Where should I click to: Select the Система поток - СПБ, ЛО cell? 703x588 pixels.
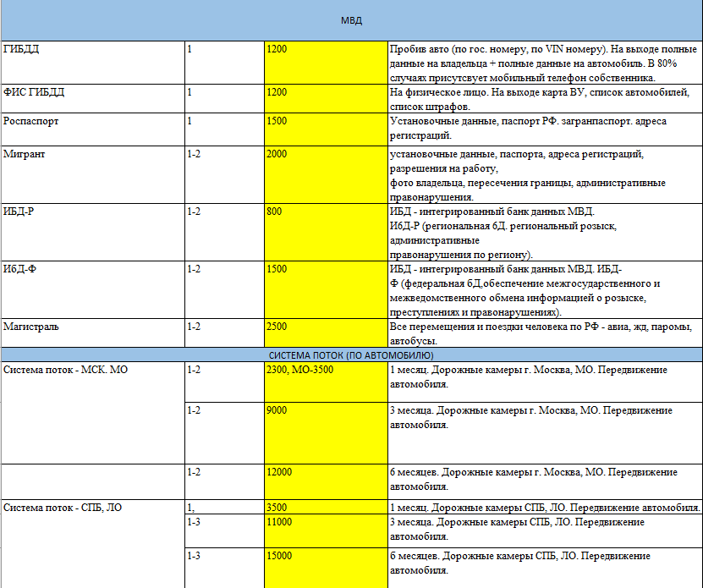[93, 544]
